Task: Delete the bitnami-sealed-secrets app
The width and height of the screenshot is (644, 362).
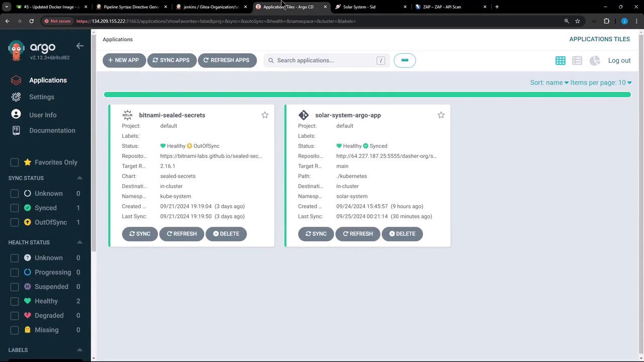Action: pos(226,234)
